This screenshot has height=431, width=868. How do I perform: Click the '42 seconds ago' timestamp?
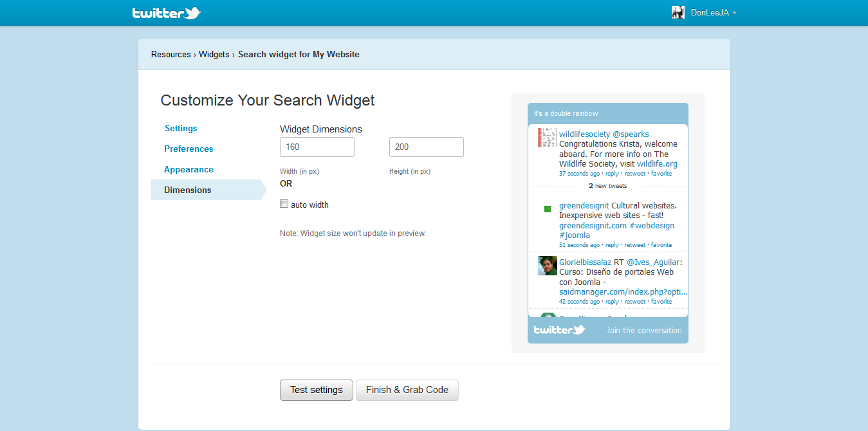click(579, 302)
